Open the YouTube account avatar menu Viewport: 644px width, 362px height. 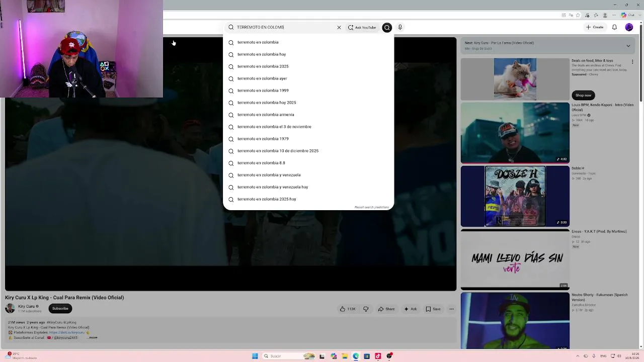(x=629, y=27)
